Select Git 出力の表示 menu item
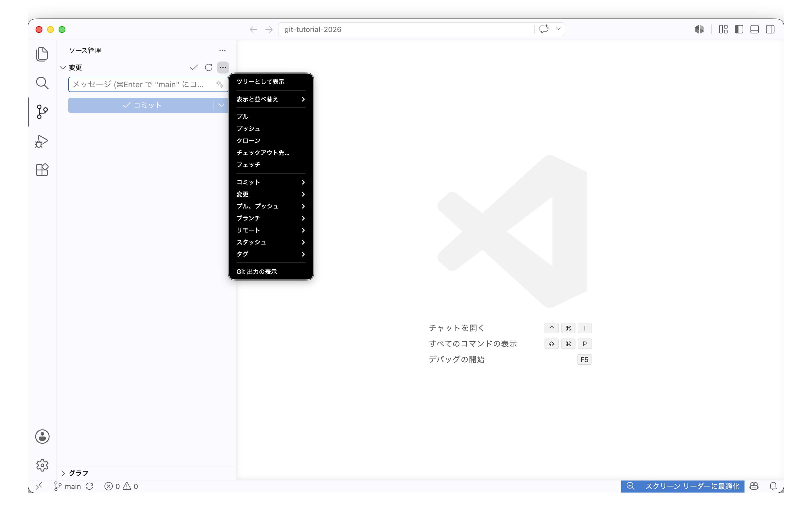The height and width of the screenshot is (530, 812). pyautogui.click(x=271, y=272)
